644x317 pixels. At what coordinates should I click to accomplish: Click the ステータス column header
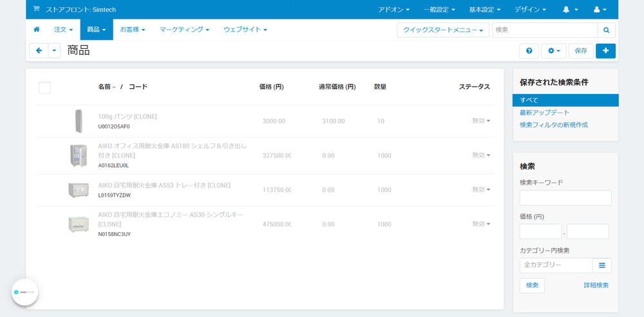475,87
